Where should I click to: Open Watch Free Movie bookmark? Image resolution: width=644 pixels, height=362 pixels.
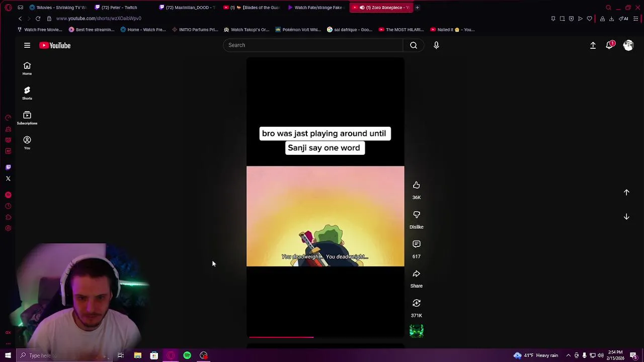pyautogui.click(x=40, y=30)
